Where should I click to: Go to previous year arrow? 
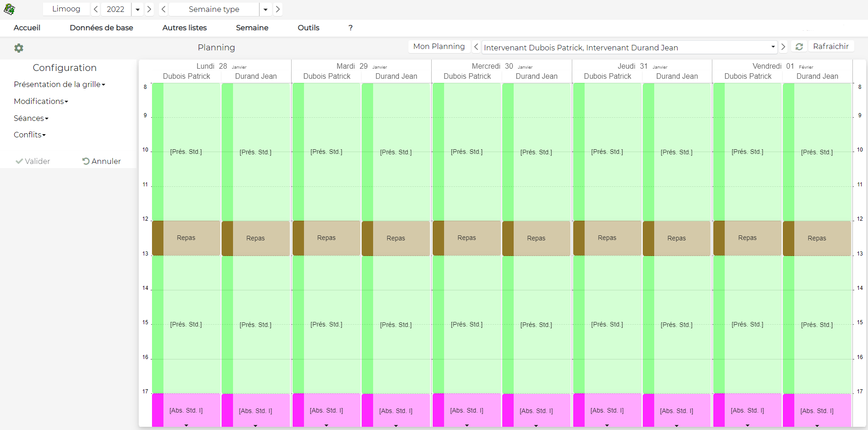(x=96, y=9)
